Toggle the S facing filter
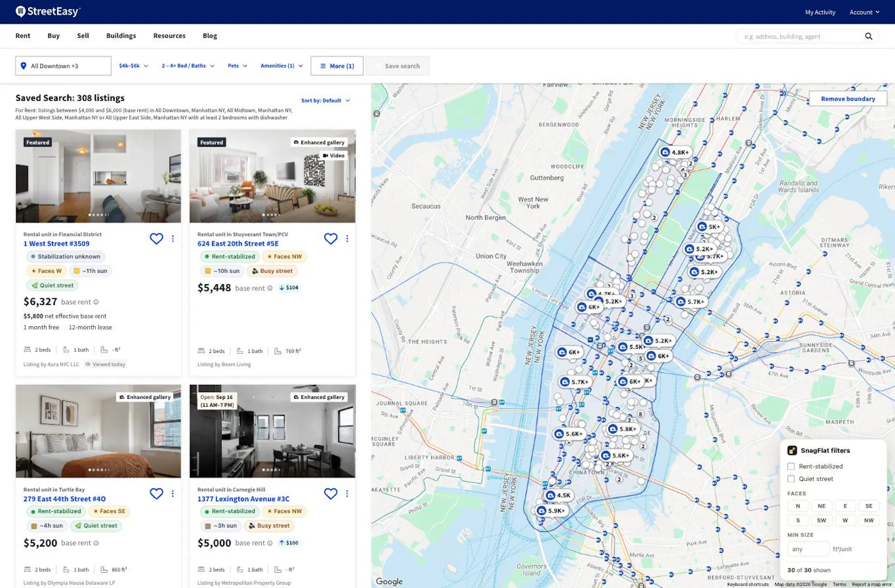This screenshot has height=588, width=895. pyautogui.click(x=798, y=520)
